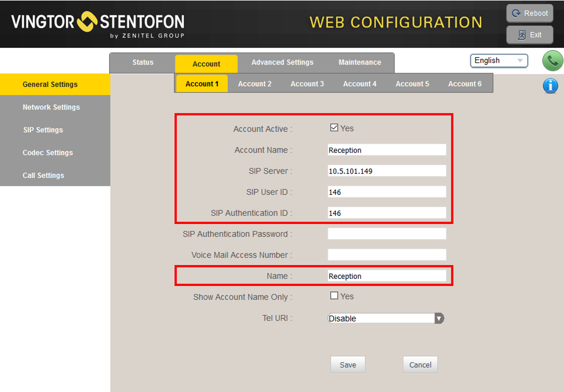The width and height of the screenshot is (564, 392).
Task: Open the English language dropdown
Action: 499,60
